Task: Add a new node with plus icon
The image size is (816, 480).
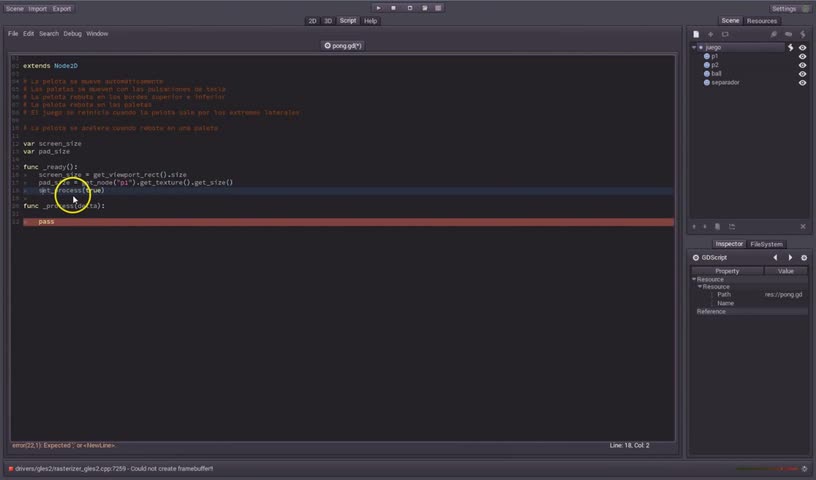Action: 710,34
